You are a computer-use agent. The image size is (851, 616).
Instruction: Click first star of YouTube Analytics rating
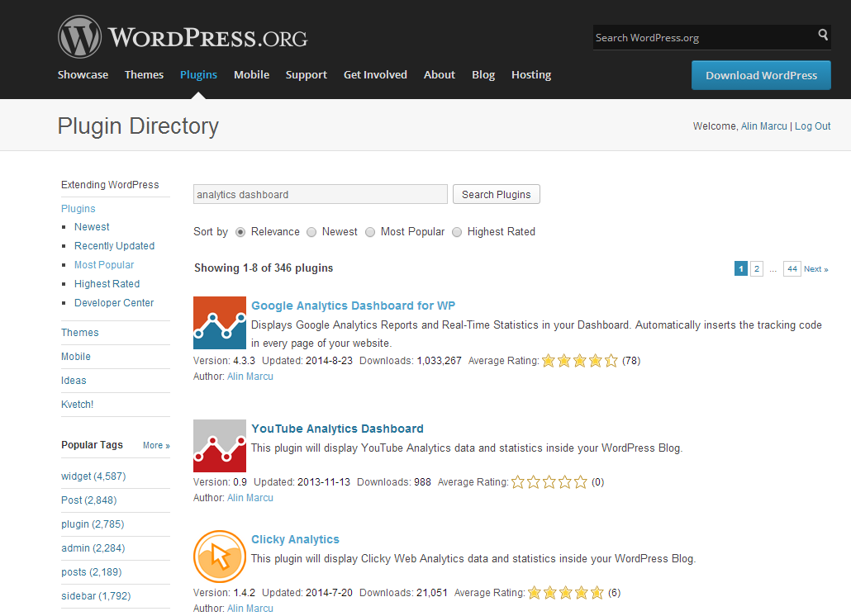point(518,481)
